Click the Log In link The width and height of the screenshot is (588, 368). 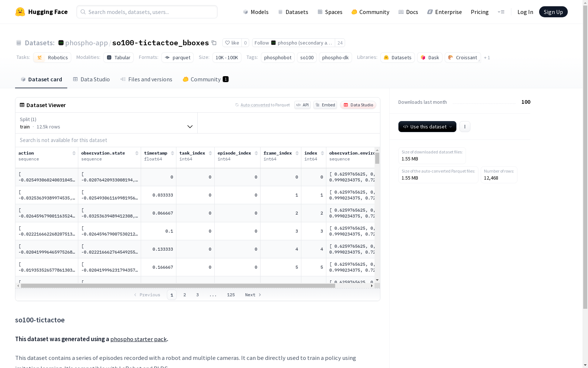click(525, 12)
